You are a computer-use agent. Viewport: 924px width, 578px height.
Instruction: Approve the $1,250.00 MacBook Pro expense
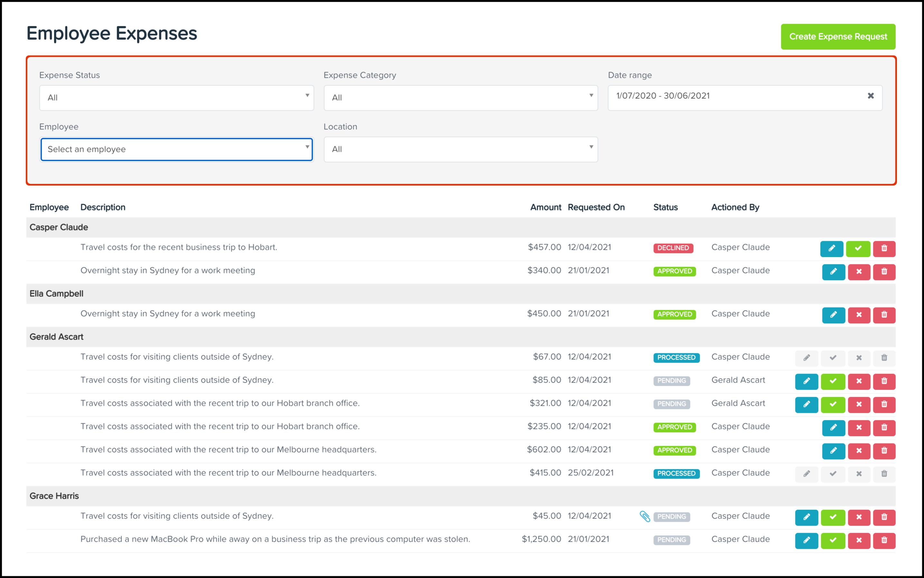(x=833, y=541)
